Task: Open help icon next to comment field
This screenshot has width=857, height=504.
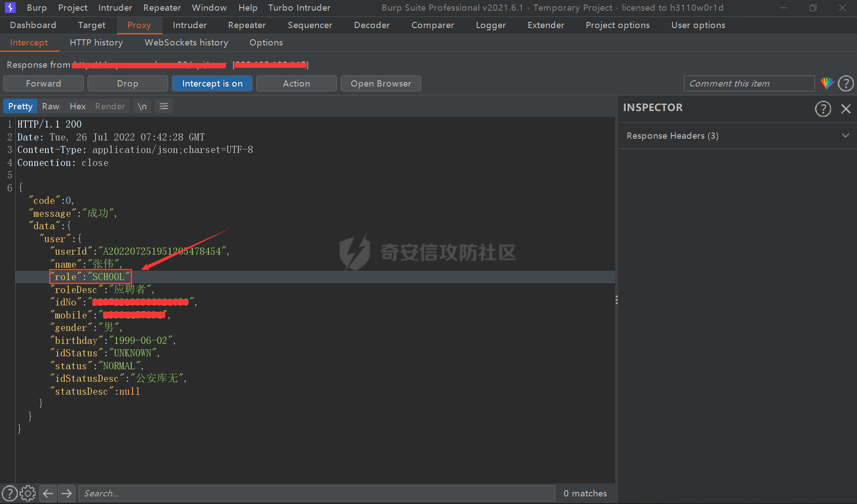Action: tap(846, 83)
